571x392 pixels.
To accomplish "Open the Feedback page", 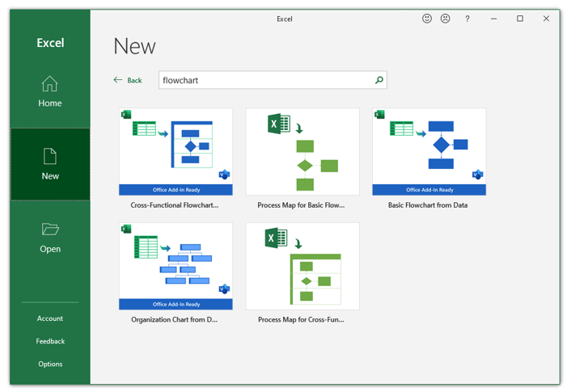I will point(50,341).
